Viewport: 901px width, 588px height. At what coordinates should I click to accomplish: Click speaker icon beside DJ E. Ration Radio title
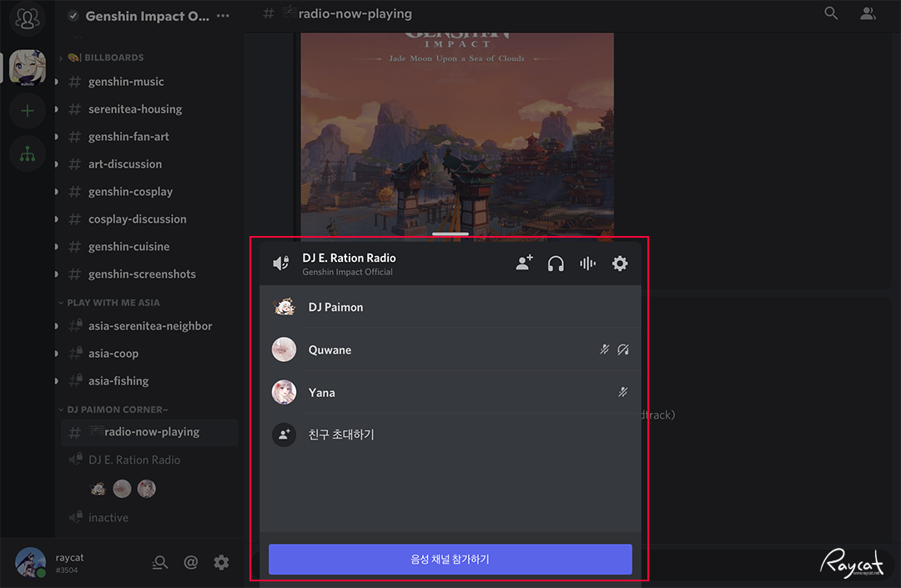(x=280, y=264)
